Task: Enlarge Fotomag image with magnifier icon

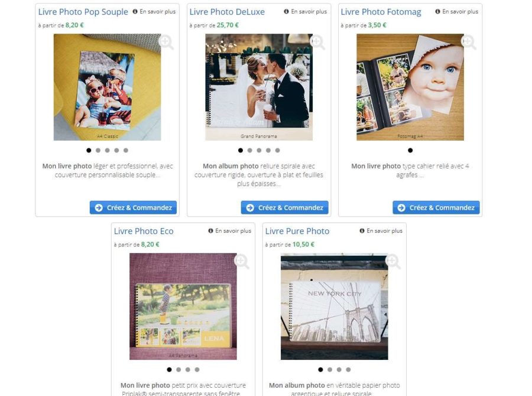Action: click(x=469, y=42)
